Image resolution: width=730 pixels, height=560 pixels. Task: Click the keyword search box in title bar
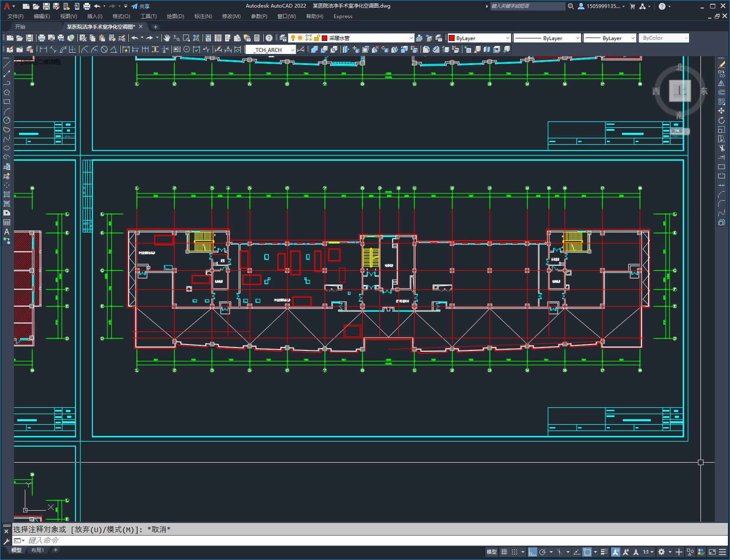pos(527,6)
